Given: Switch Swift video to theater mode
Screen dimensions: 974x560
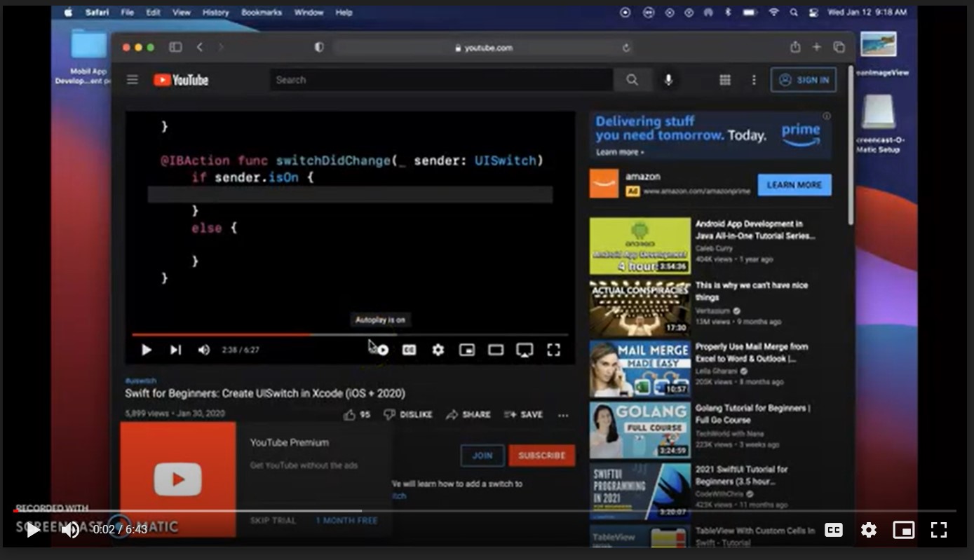Looking at the screenshot, I should coord(496,350).
